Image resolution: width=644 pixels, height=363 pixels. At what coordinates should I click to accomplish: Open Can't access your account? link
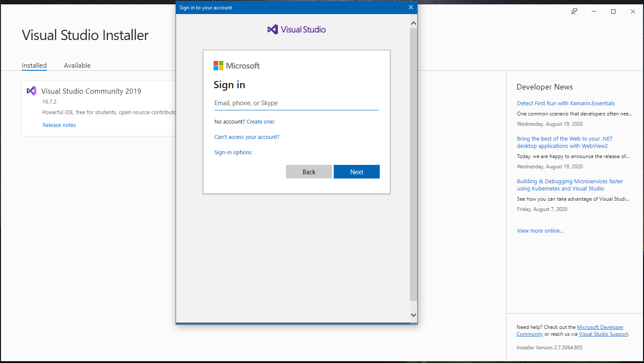click(247, 137)
